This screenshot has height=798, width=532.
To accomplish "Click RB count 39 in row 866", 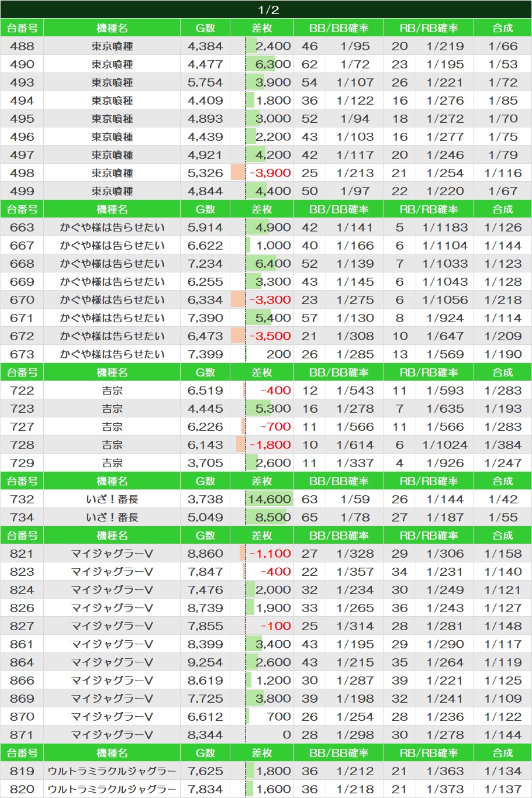I will pos(400,680).
